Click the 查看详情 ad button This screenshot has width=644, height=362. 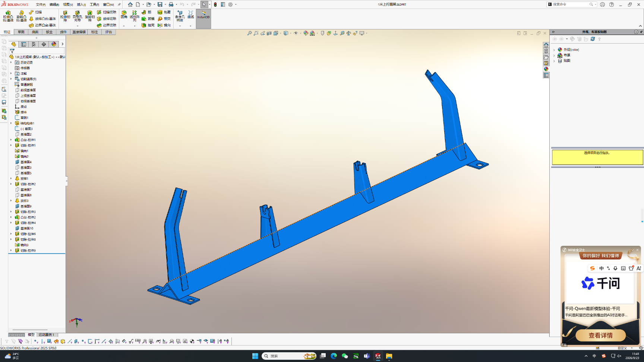click(x=600, y=335)
